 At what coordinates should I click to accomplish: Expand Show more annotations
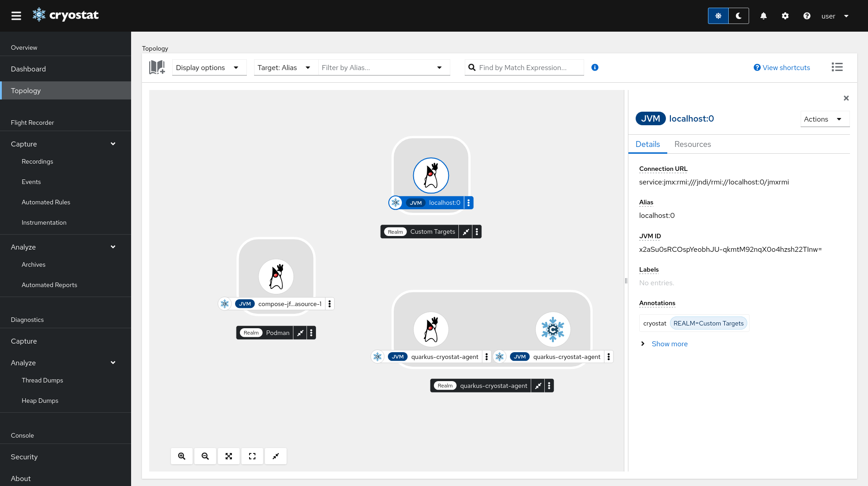669,344
